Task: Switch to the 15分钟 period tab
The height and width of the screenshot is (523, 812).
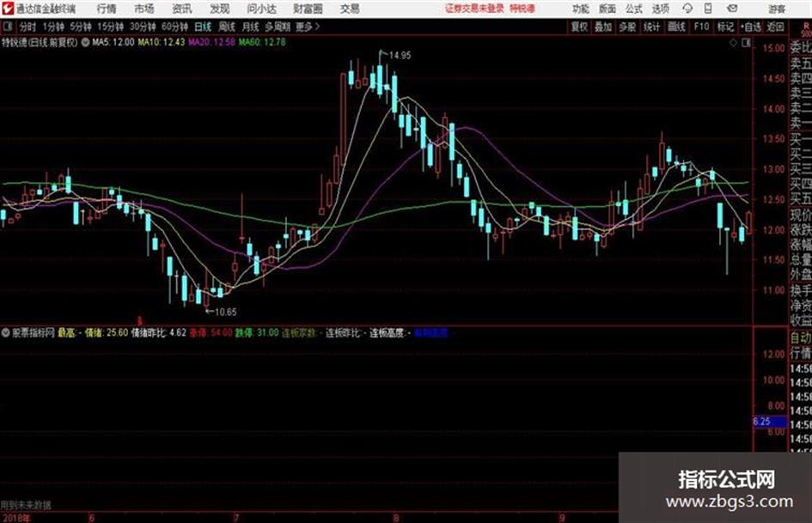Action: click(x=110, y=27)
